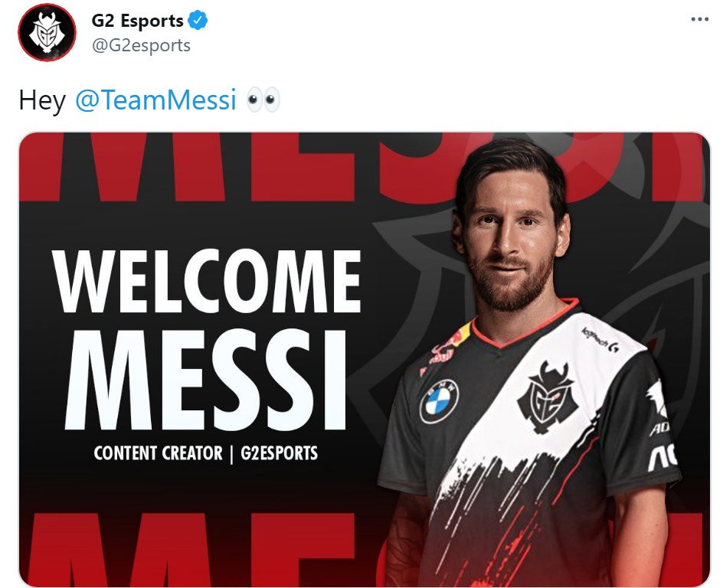Image resolution: width=723 pixels, height=588 pixels.
Task: Click the blue verified badge
Action: (x=198, y=21)
